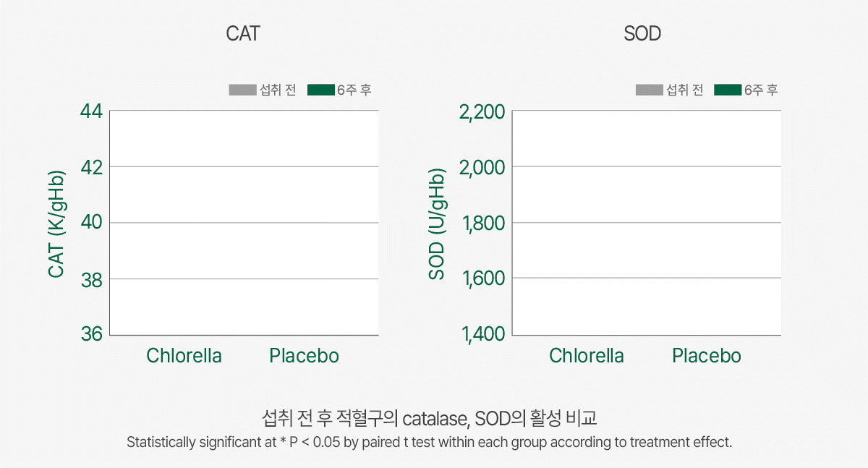Click the 섭취 전 legend text in CAT chart
The height and width of the screenshot is (468, 868).
click(x=278, y=90)
